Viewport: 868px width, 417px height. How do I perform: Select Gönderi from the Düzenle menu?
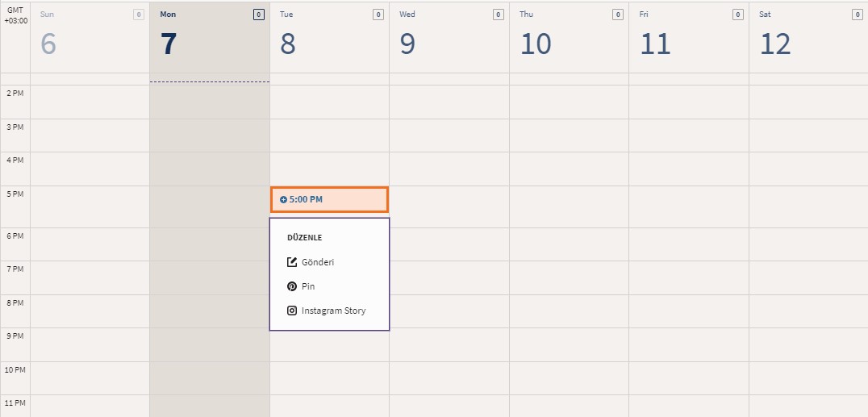point(317,262)
